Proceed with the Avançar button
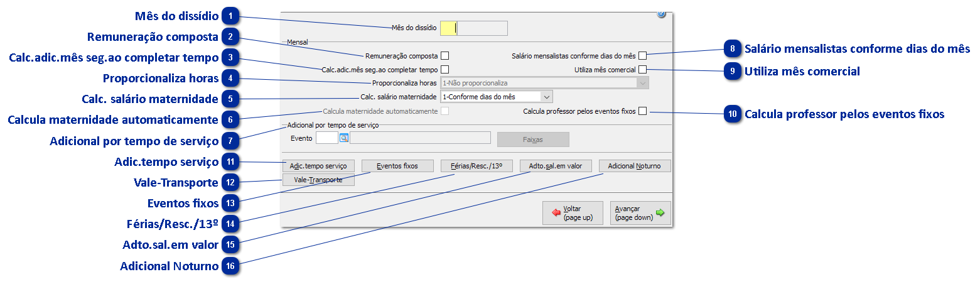Viewport: 980px width, 284px height. point(640,213)
